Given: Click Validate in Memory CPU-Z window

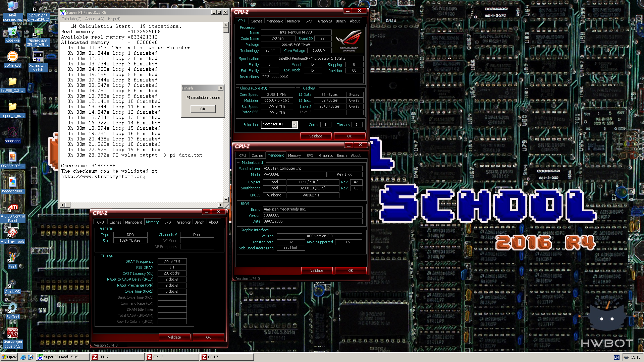Looking at the screenshot, I should [174, 337].
